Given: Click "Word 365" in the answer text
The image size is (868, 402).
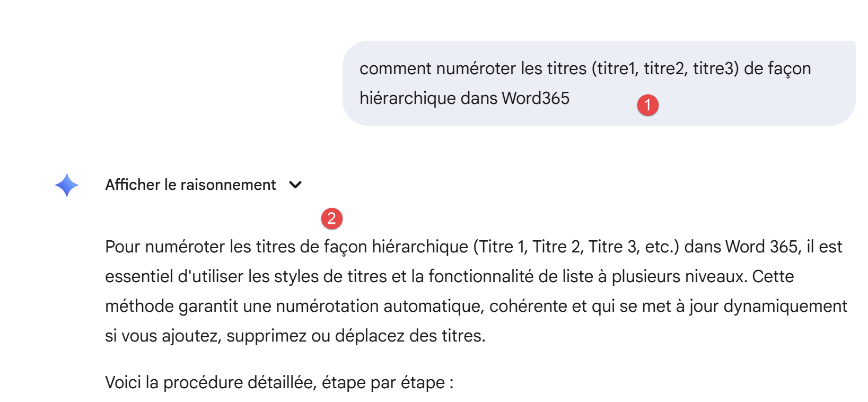Looking at the screenshot, I should (761, 247).
